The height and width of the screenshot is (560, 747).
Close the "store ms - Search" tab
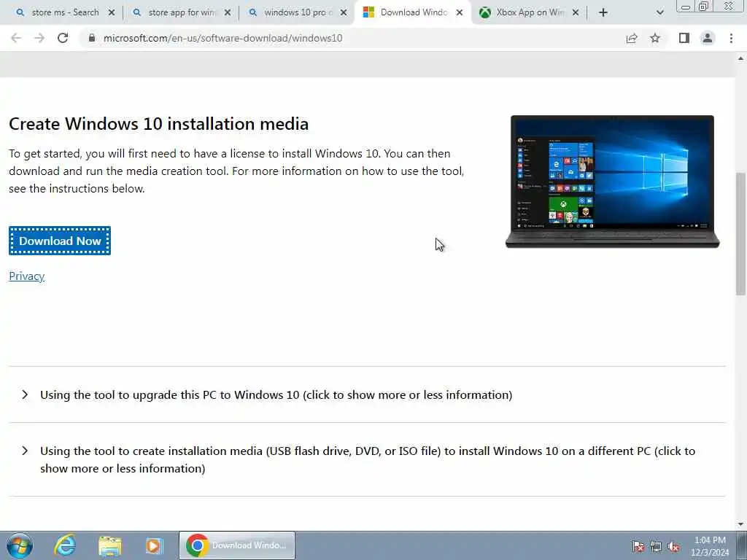[112, 13]
